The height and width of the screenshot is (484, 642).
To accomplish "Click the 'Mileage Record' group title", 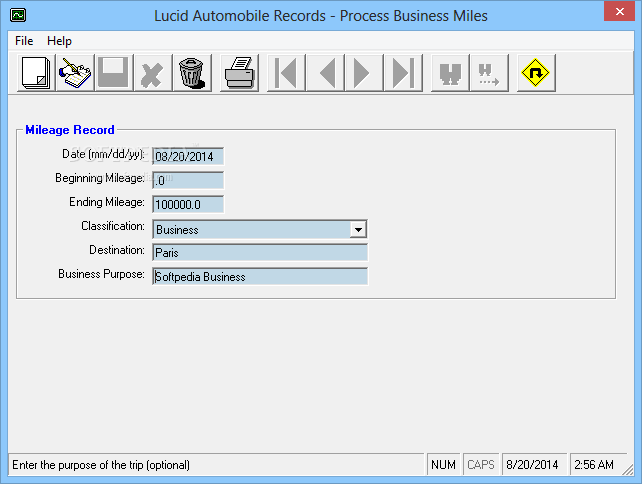I will click(x=70, y=130).
